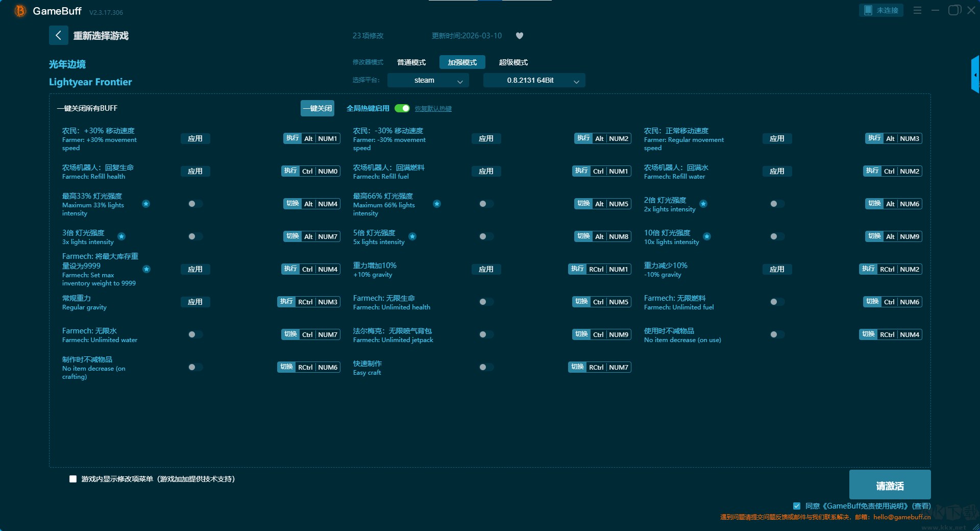This screenshot has width=980, height=531.
Task: Enable Farmech Unlimited health toggle
Action: (486, 302)
